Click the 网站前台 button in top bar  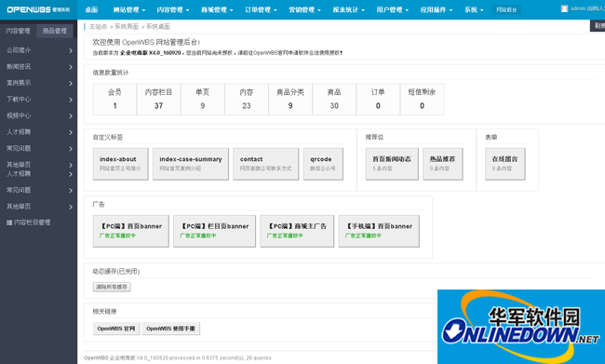click(x=506, y=9)
